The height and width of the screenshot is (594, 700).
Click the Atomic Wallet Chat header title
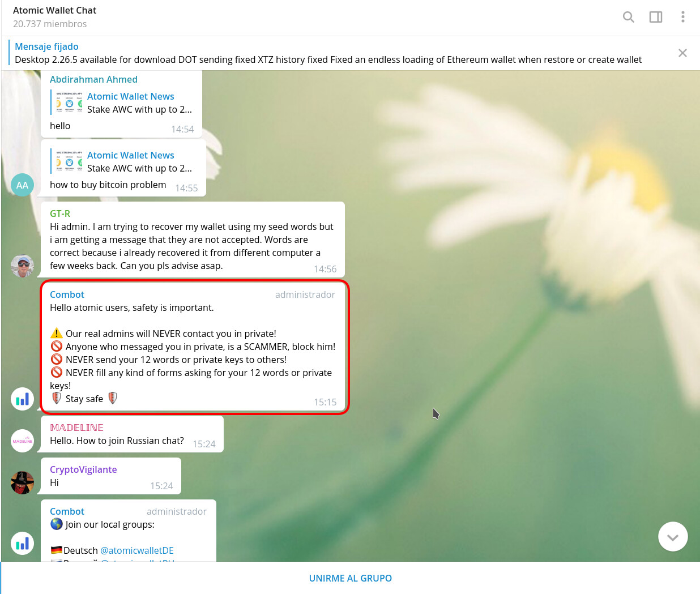click(55, 10)
